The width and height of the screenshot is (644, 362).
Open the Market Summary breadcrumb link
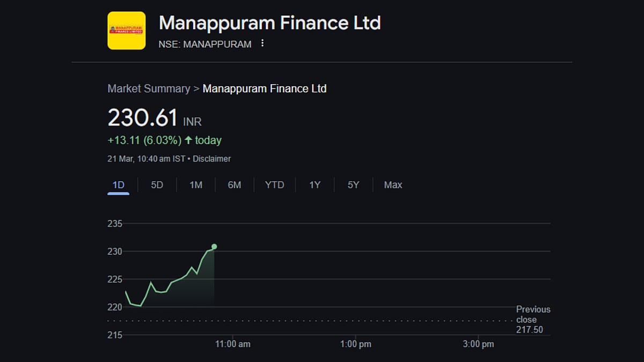(149, 88)
